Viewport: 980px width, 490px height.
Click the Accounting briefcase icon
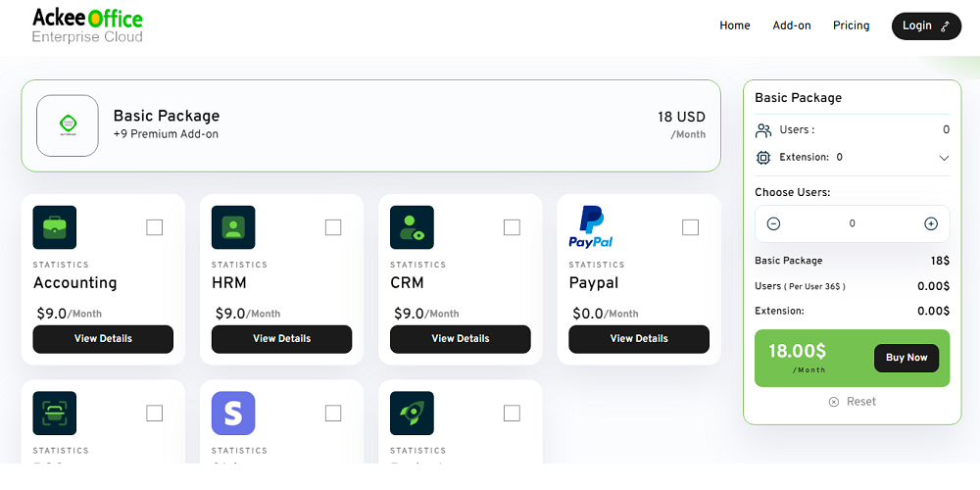55,227
